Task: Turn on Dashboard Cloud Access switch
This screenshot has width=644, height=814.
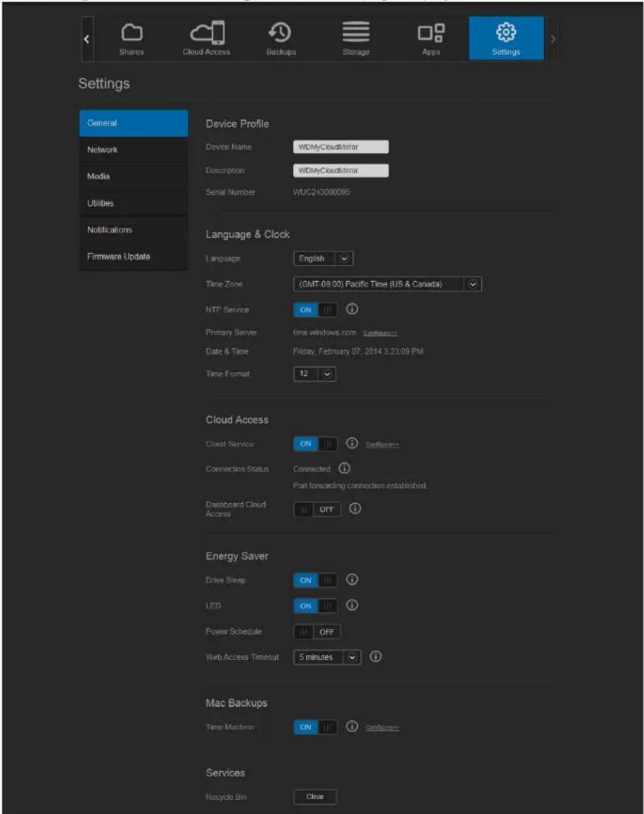Action: pos(317,509)
